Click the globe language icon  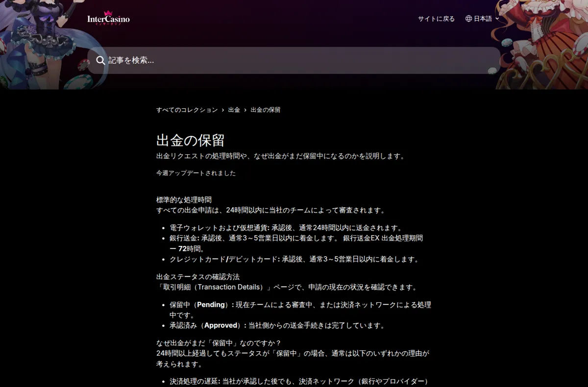[468, 19]
